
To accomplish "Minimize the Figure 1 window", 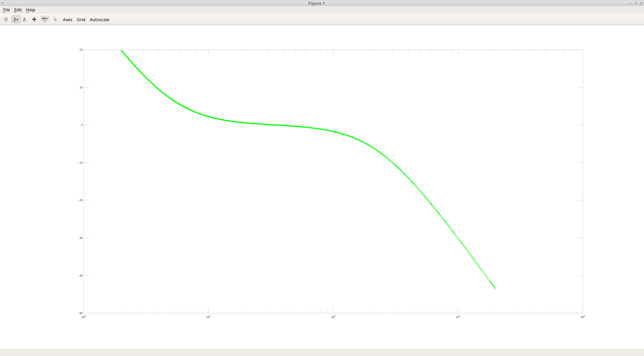I will pyautogui.click(x=630, y=3).
